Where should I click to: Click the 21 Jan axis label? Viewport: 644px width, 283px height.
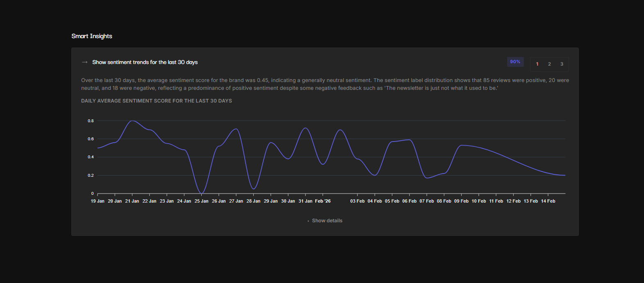(x=132, y=201)
